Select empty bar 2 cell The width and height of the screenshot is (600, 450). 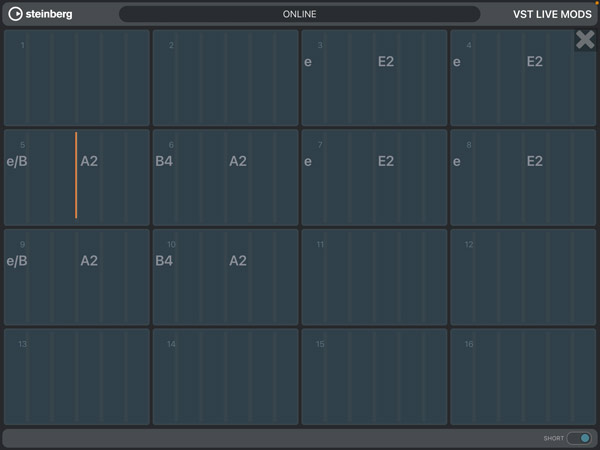point(225,77)
